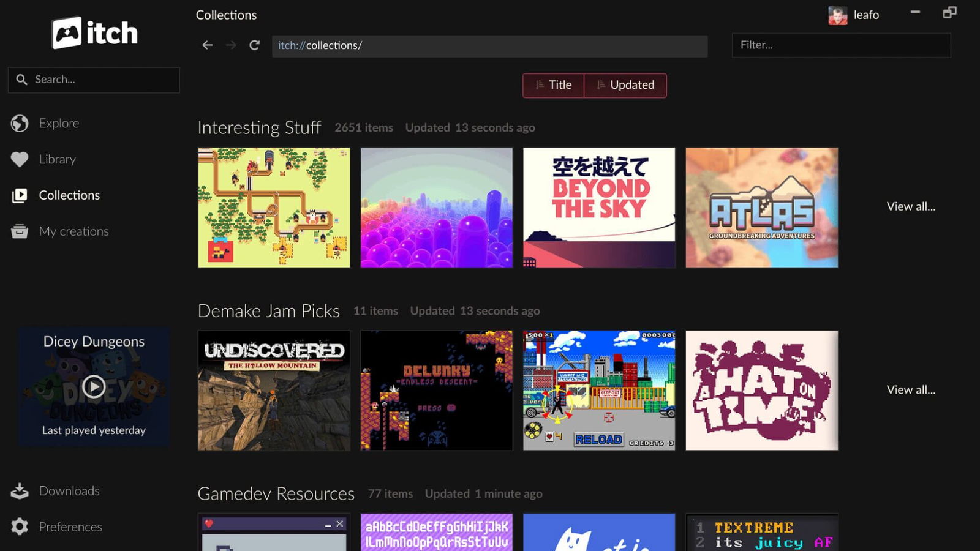This screenshot has height=551, width=980.
Task: Open the leafo profile avatar
Action: 837,14
